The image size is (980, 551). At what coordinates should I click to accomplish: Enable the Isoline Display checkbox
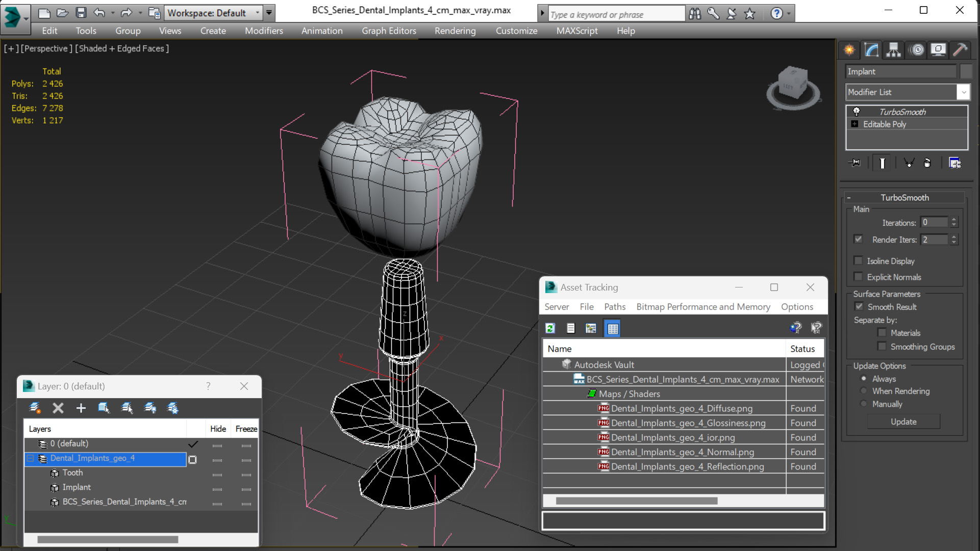pyautogui.click(x=858, y=261)
